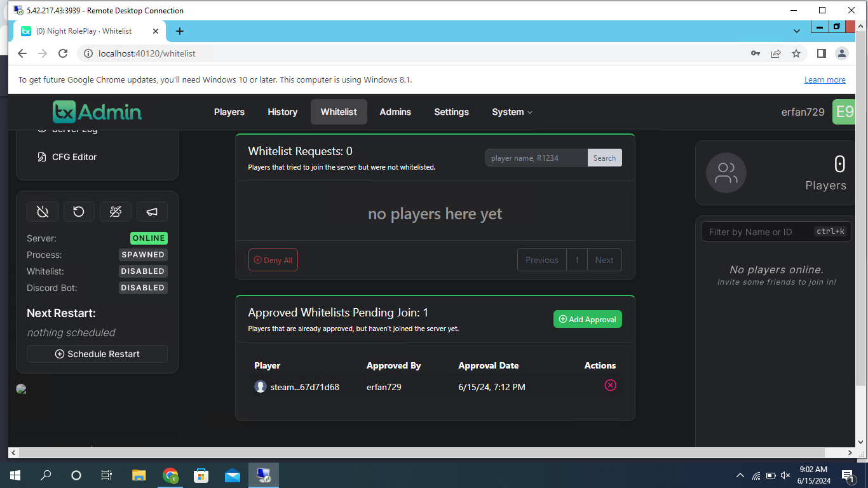
Task: Click the share page icon in address bar
Action: click(x=776, y=53)
